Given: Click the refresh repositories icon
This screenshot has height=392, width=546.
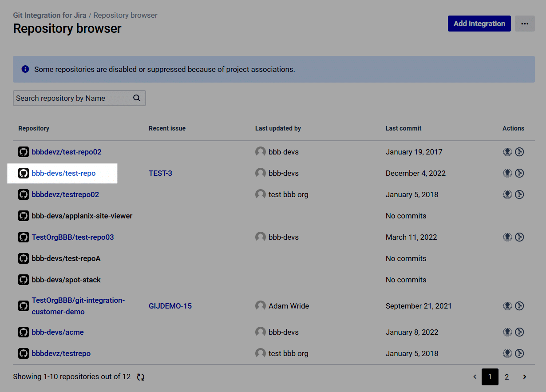Looking at the screenshot, I should tap(141, 377).
